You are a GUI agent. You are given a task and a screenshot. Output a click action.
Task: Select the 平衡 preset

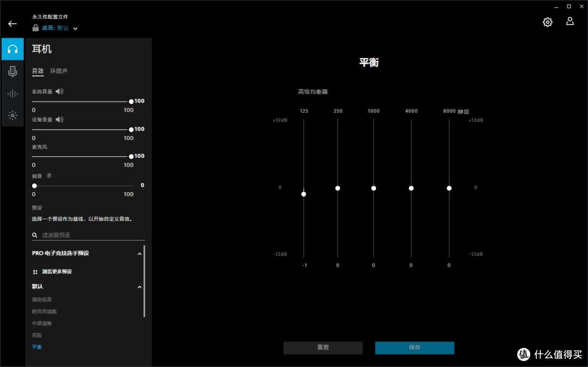click(x=37, y=347)
